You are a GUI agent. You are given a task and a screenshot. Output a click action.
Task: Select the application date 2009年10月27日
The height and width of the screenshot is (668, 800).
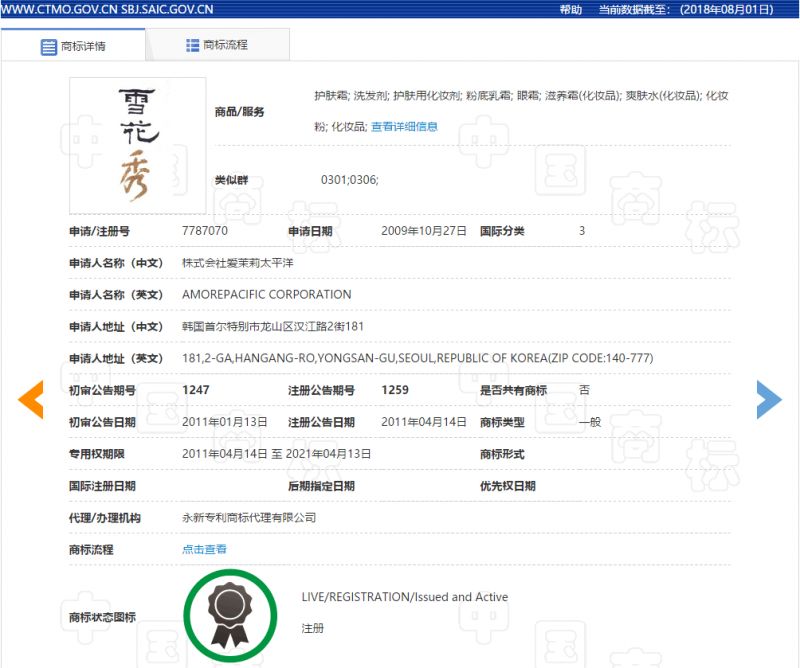click(423, 231)
